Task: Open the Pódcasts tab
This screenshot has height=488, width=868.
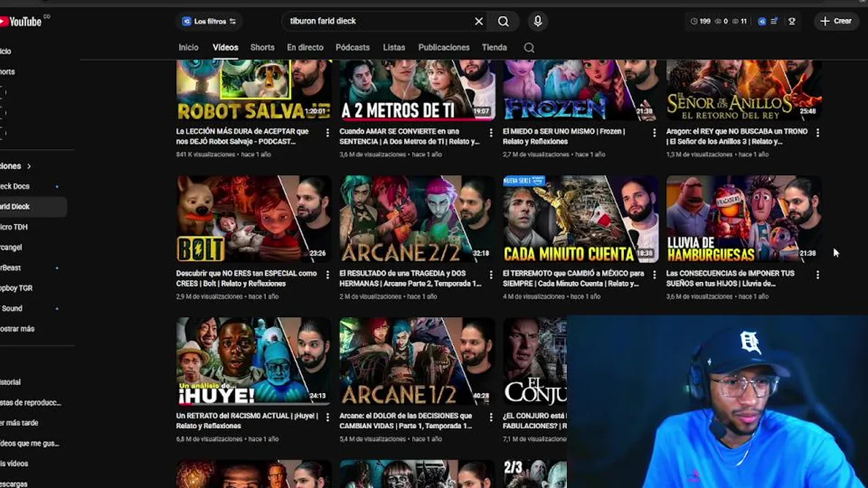Action: point(353,47)
